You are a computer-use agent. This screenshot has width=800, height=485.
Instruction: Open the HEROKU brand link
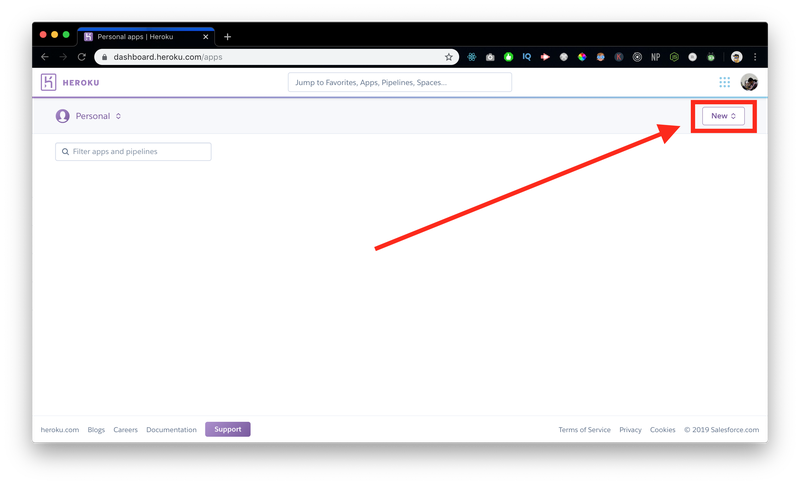(81, 83)
